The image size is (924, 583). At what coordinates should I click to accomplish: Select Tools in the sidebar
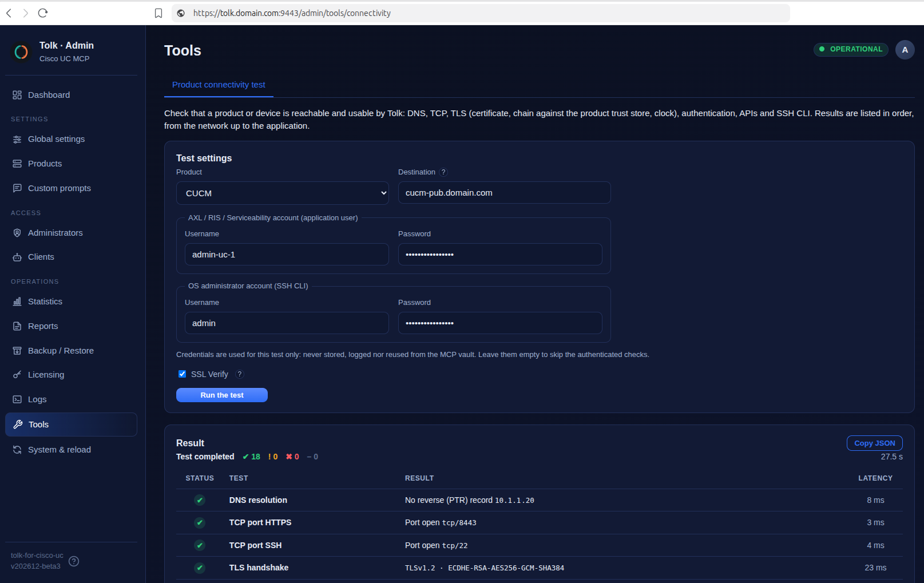coord(71,425)
